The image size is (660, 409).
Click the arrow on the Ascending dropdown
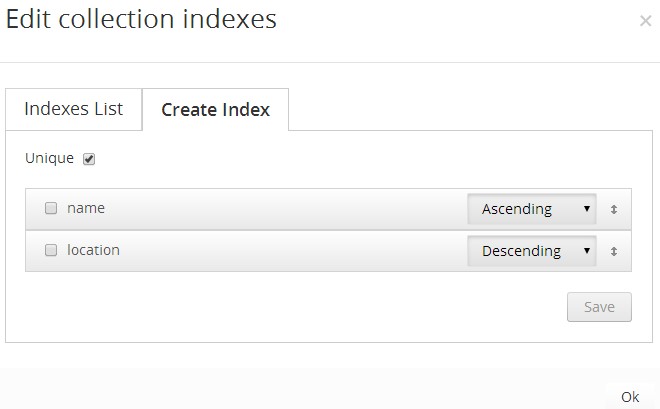pos(587,209)
